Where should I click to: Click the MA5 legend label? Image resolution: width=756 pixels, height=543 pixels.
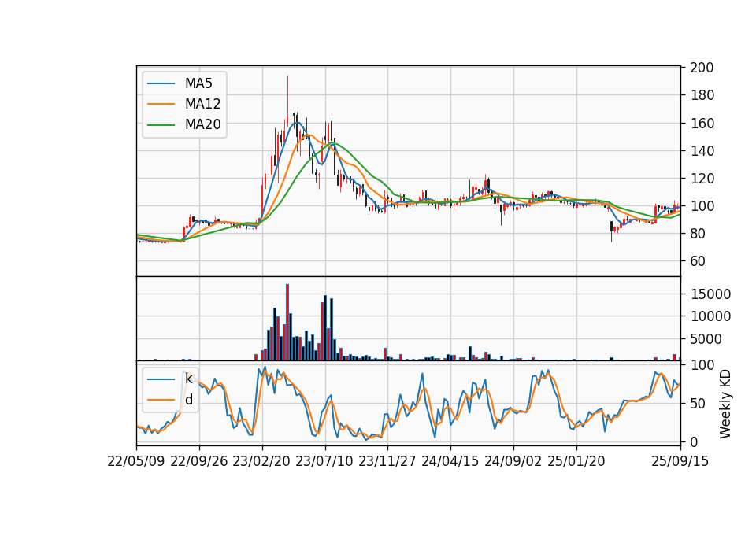198,83
